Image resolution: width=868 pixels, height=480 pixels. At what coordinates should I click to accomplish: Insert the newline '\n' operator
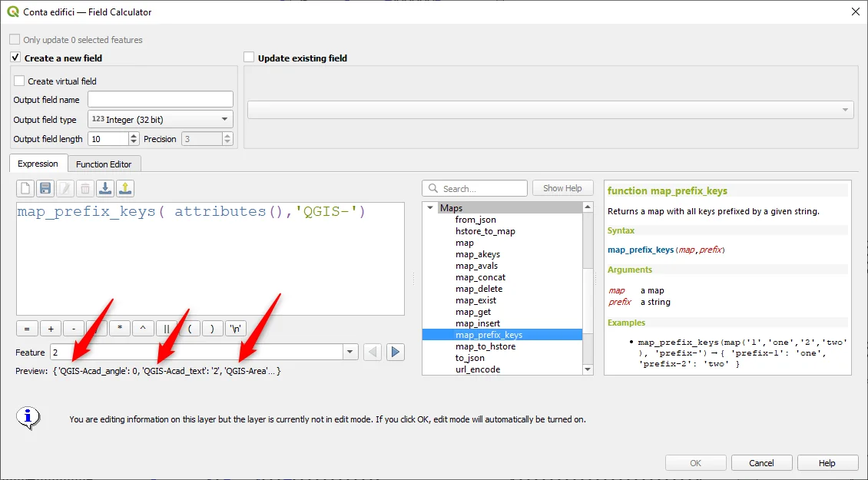pos(236,328)
